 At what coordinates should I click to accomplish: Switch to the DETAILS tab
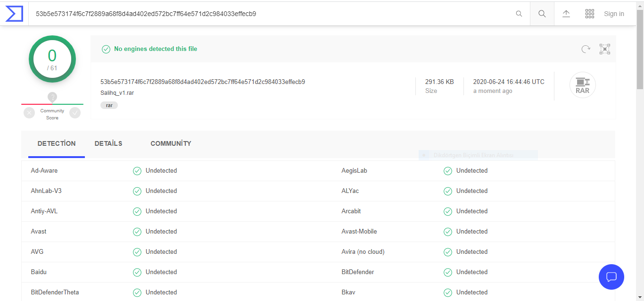click(x=108, y=143)
